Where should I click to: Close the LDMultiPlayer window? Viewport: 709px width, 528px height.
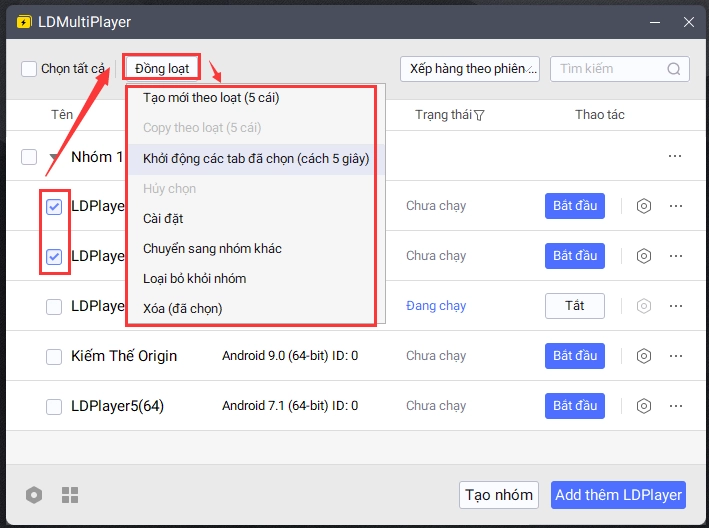tap(689, 22)
